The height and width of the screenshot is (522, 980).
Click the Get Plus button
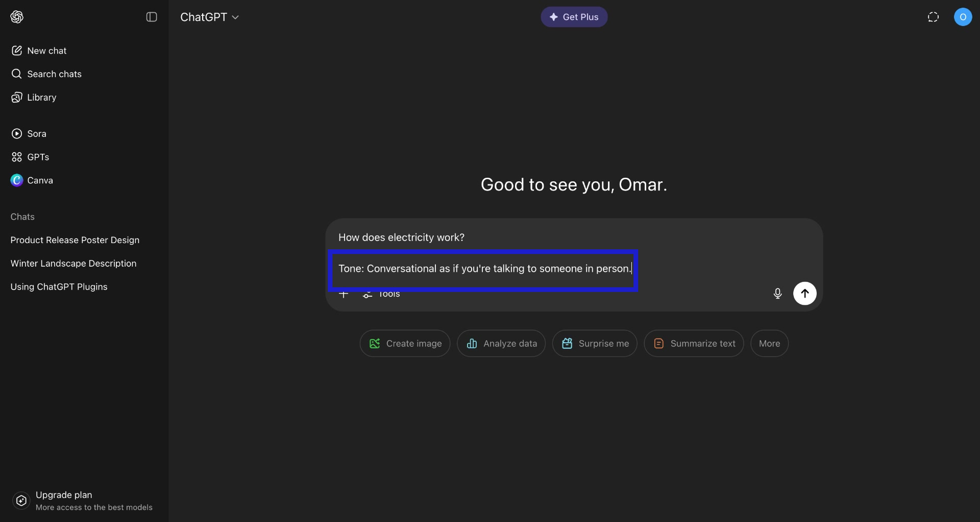click(x=574, y=17)
